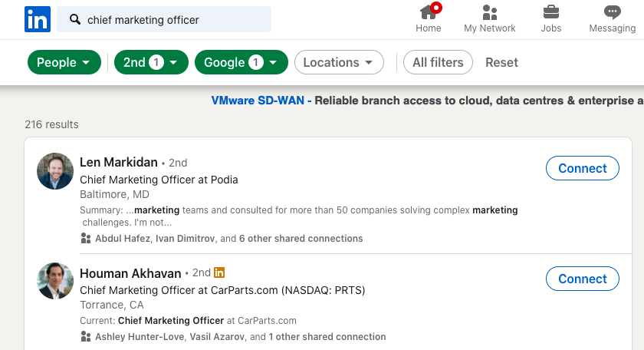The width and height of the screenshot is (644, 350).
Task: Click shared connections icon under Len Markidan
Action: (x=86, y=239)
